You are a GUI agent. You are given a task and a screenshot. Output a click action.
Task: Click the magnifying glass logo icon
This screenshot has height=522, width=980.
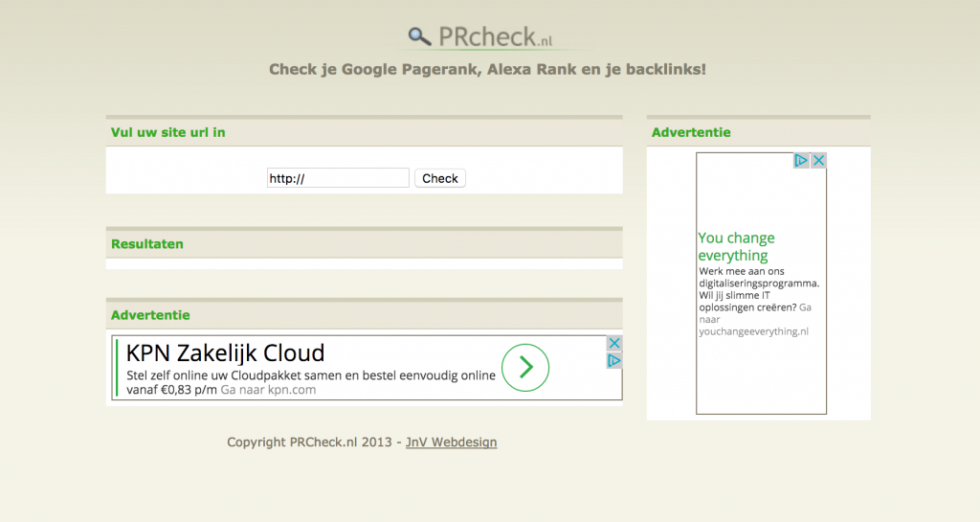pyautogui.click(x=419, y=36)
